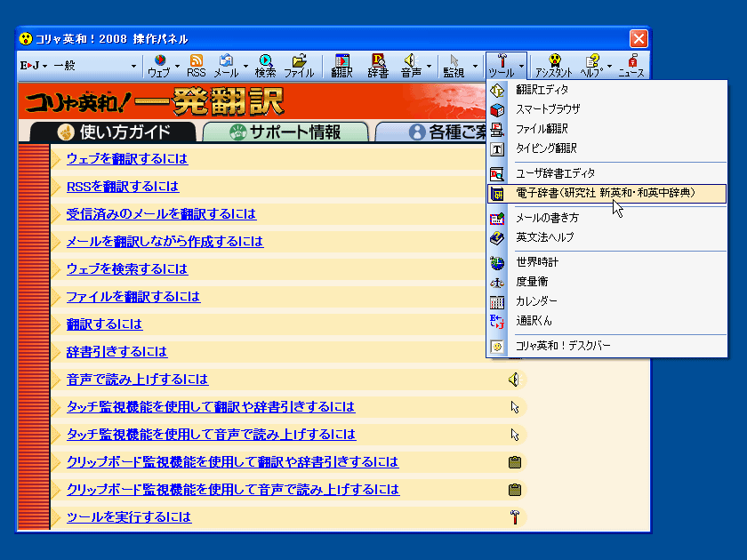The image size is (747, 560).
Task: Click the icon beside ファイル翻訳 in the menu
Action: point(497,130)
